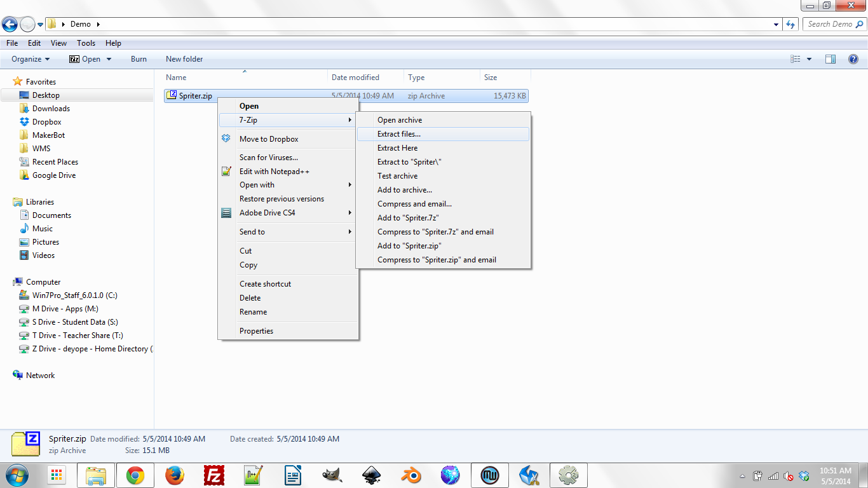Show hidden tray icons arrow
Image resolution: width=868 pixels, height=488 pixels.
pyautogui.click(x=743, y=476)
